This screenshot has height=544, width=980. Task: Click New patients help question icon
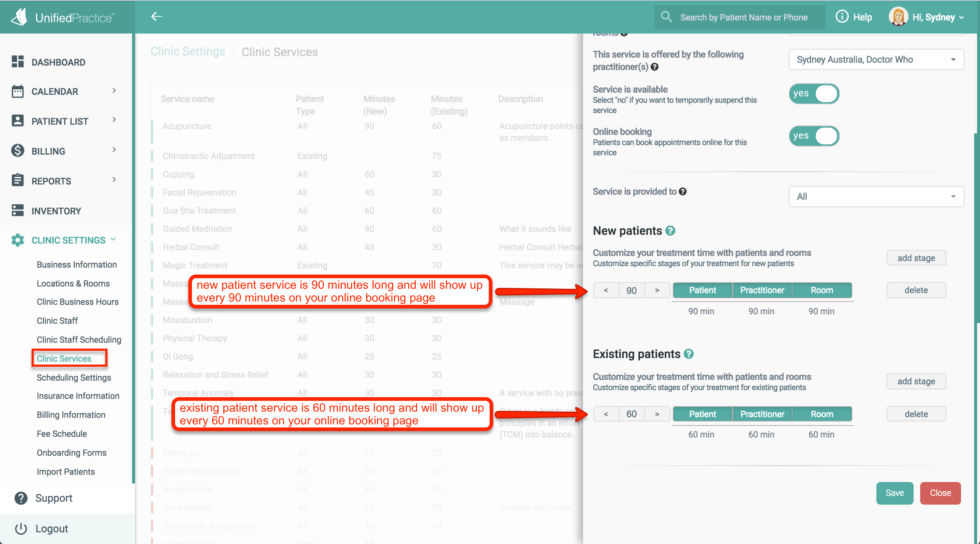point(670,231)
